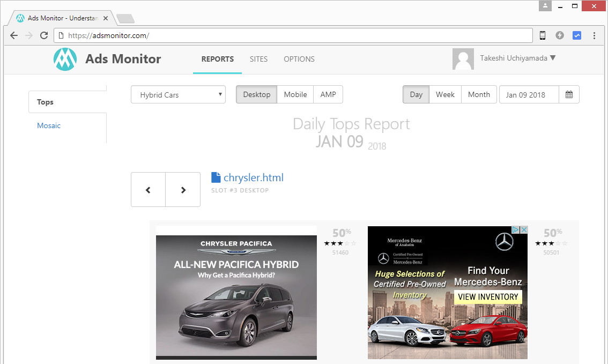Switch to Mobile device view
The image size is (608, 364).
pos(295,94)
